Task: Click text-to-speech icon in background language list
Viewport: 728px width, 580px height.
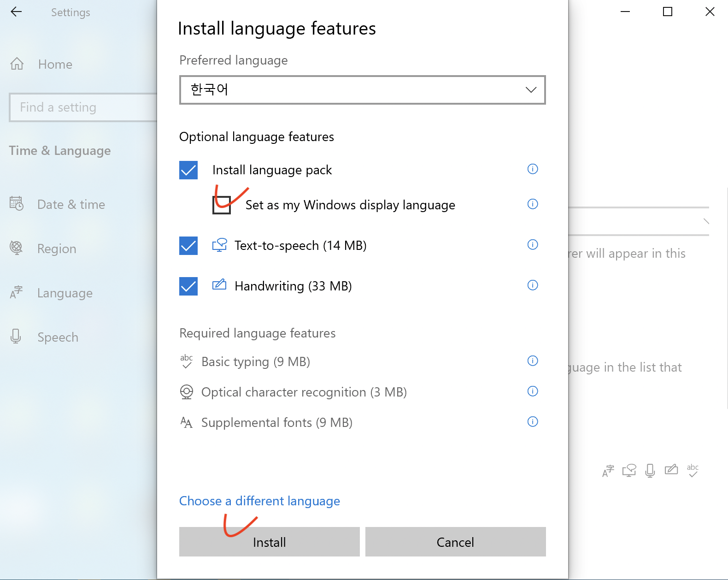Action: click(x=629, y=470)
